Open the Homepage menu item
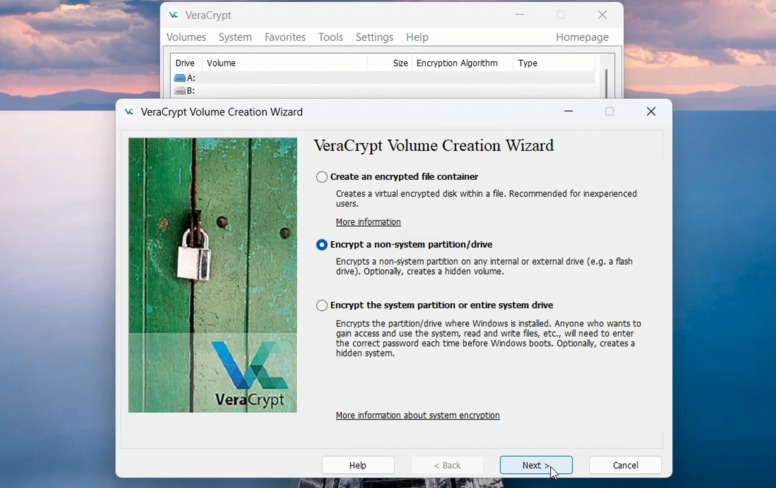 pos(582,37)
